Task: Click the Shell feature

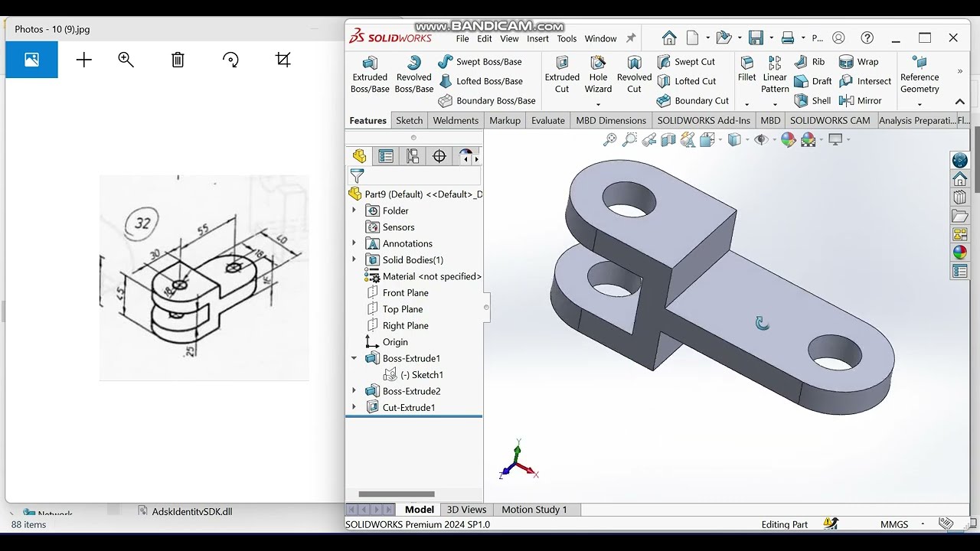Action: pos(812,100)
